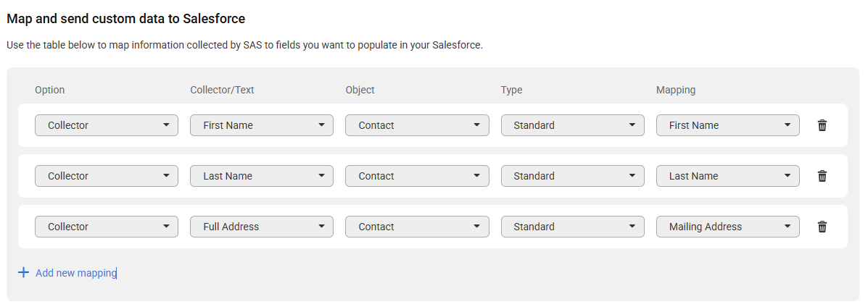Open the Last Name collector dropdown
This screenshot has width=868, height=307.
(x=262, y=176)
